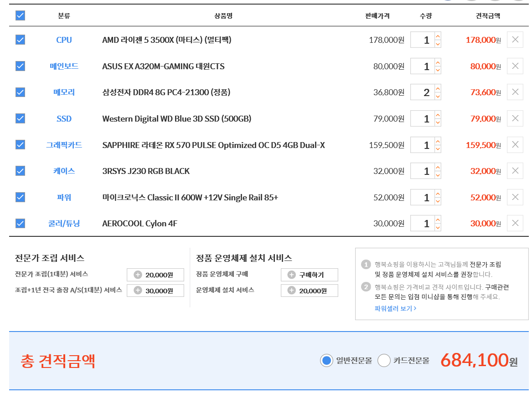Open product 삼성전자 DDR4 8G PC4-21300

point(166,92)
